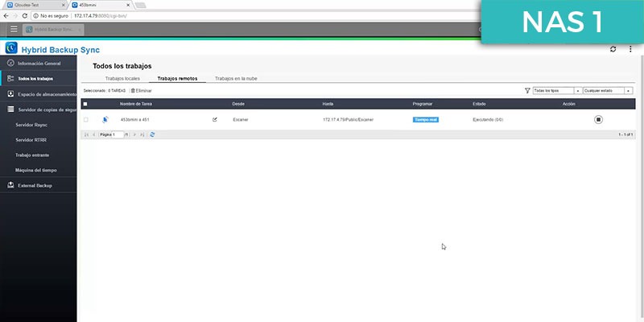Open the QTS hamburger main menu

(x=14, y=29)
